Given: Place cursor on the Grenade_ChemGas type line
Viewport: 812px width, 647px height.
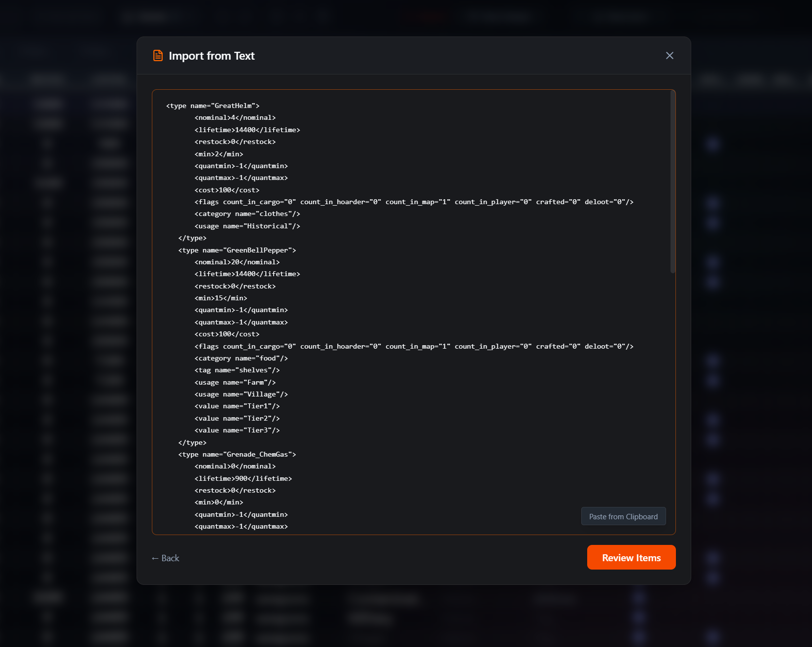Looking at the screenshot, I should click(237, 454).
